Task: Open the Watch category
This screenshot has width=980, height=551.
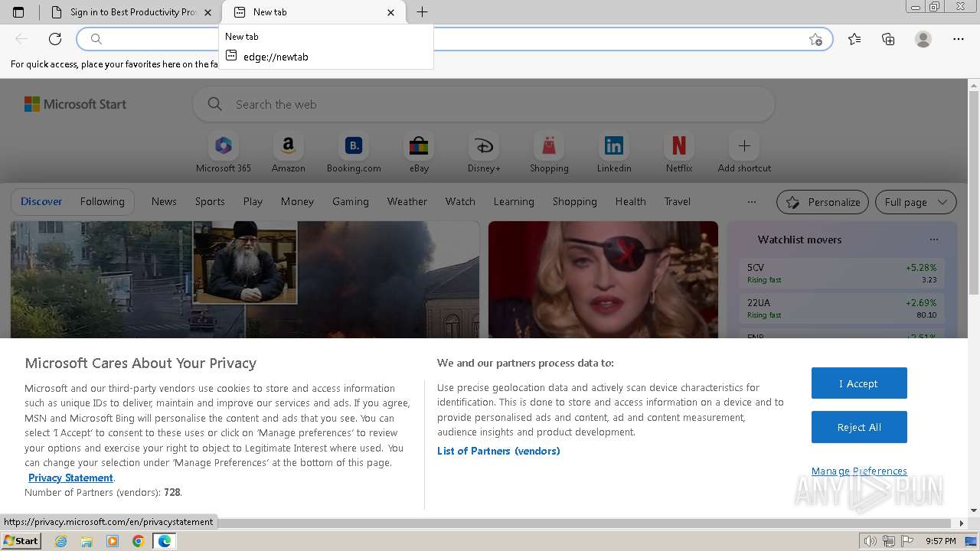Action: 460,201
